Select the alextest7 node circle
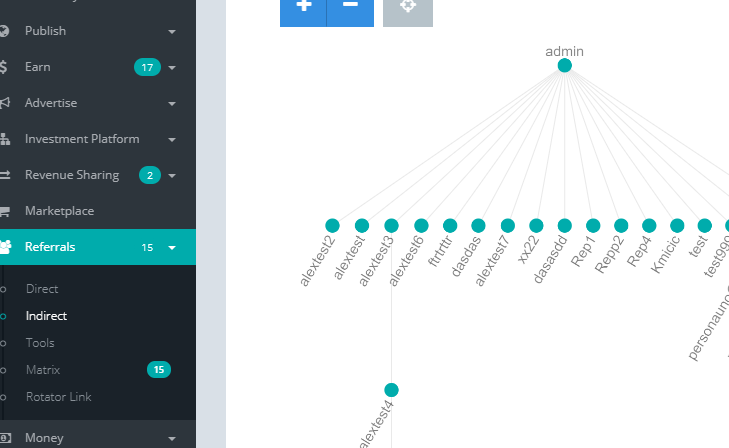Viewport: 729px width, 448px height. coord(508,226)
